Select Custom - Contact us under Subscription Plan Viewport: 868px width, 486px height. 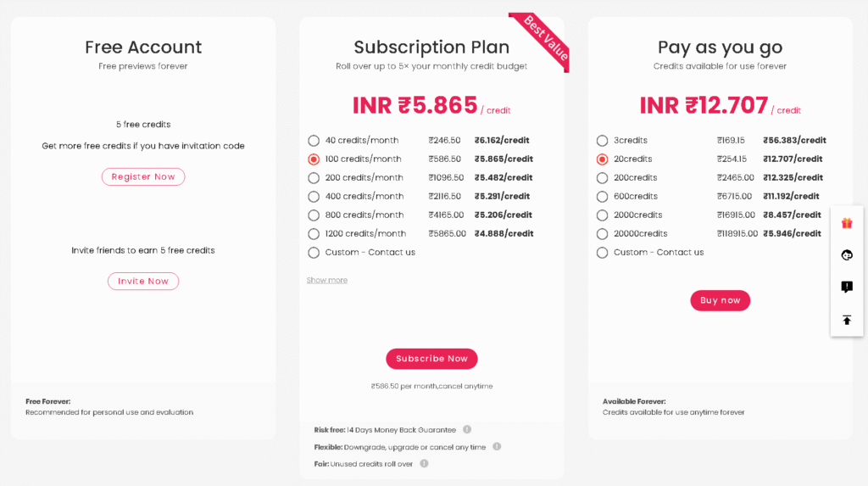point(314,253)
